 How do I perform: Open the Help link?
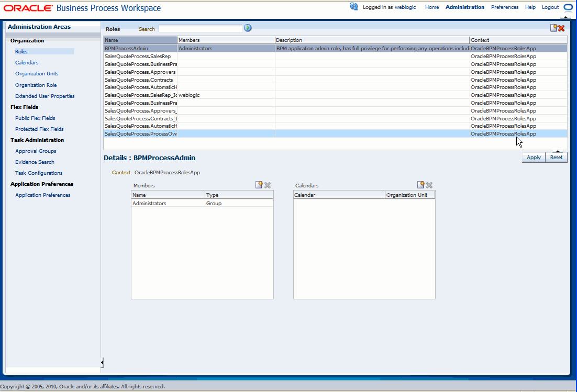click(530, 7)
